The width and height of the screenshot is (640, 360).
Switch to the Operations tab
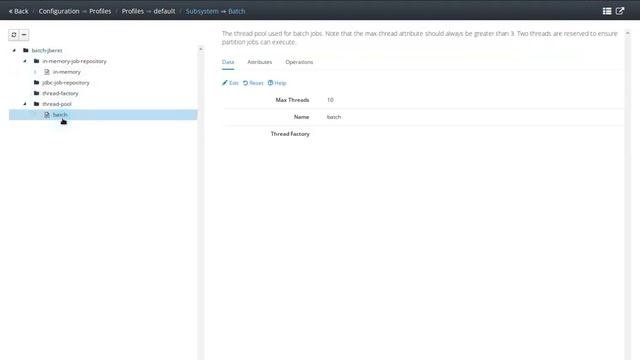(299, 62)
